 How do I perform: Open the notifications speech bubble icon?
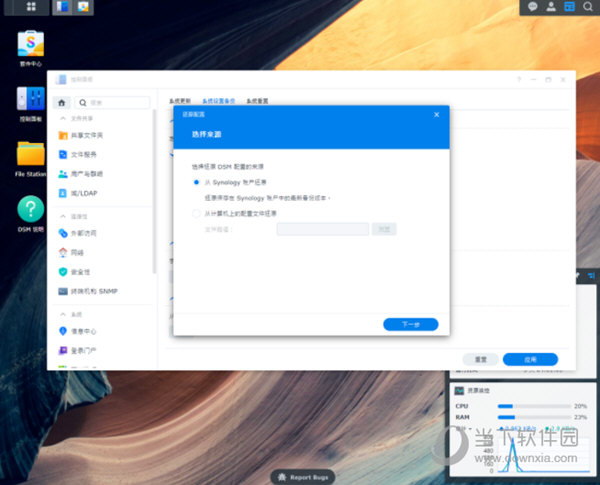[532, 7]
